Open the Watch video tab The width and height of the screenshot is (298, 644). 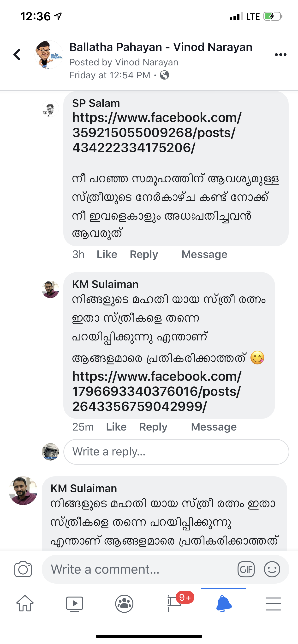pyautogui.click(x=74, y=604)
